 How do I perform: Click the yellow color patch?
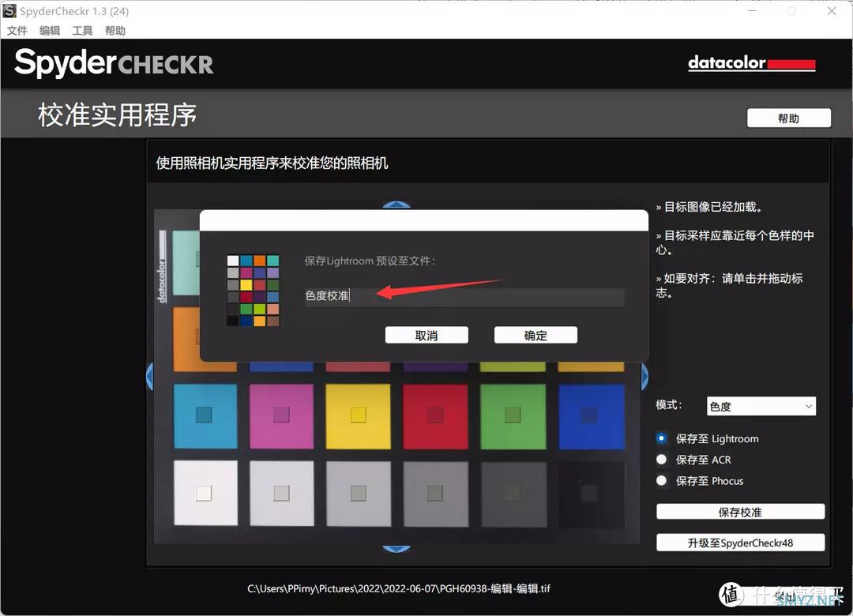tap(358, 416)
